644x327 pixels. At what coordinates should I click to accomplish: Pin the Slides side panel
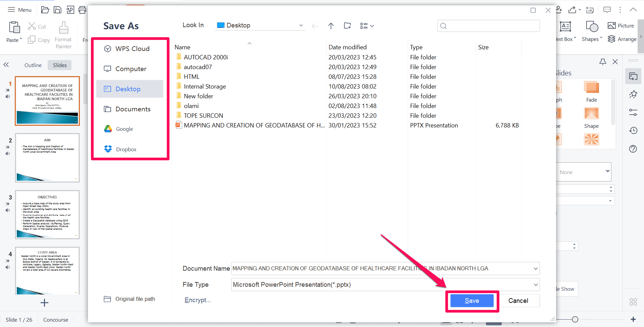point(603,62)
